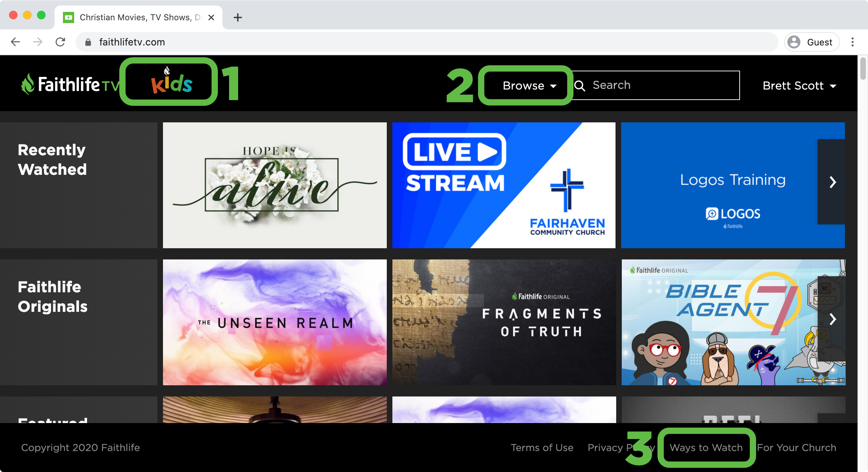Viewport: 868px width, 472px height.
Task: Click the Faithlife Originals heading
Action: click(52, 297)
